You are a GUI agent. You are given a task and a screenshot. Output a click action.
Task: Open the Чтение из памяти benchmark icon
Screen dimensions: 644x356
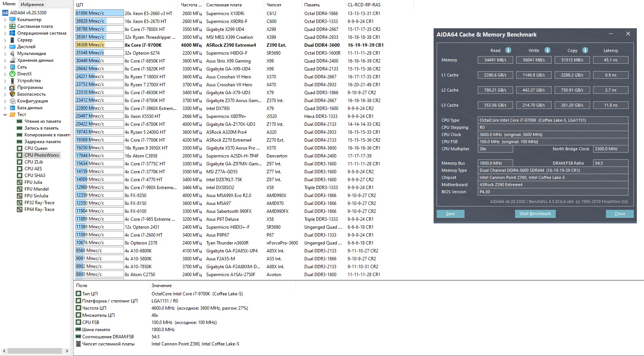pos(20,121)
